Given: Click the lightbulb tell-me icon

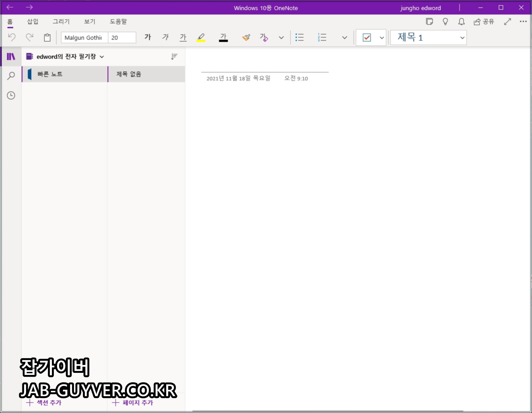Looking at the screenshot, I should coord(445,22).
